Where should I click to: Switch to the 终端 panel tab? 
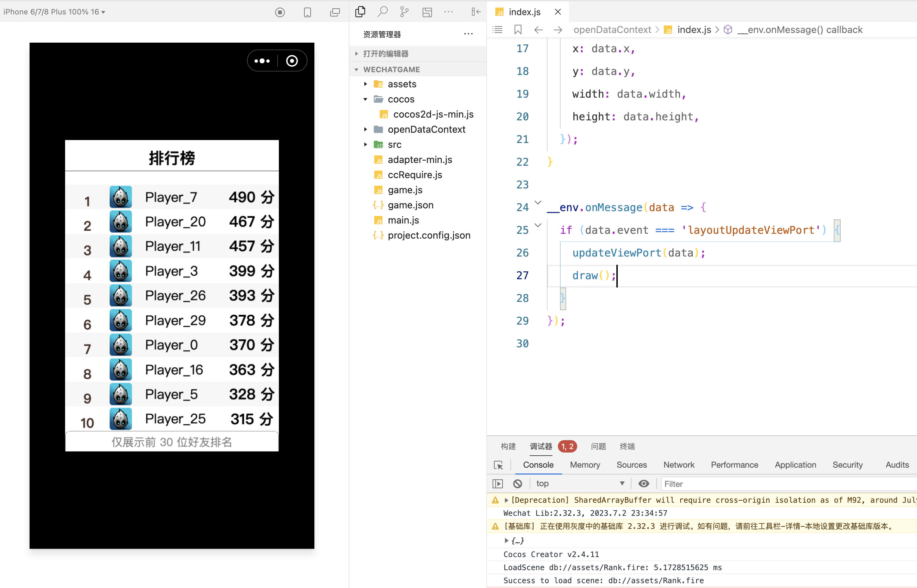click(x=627, y=446)
